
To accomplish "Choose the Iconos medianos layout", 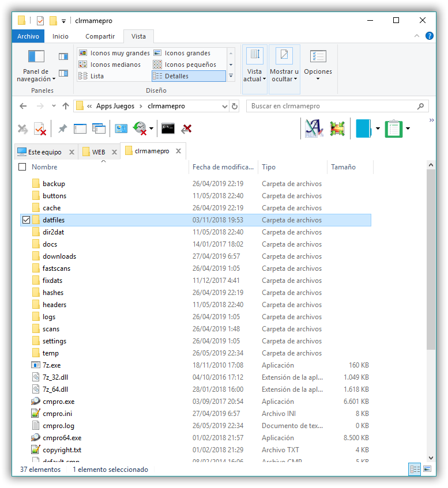I will [110, 65].
